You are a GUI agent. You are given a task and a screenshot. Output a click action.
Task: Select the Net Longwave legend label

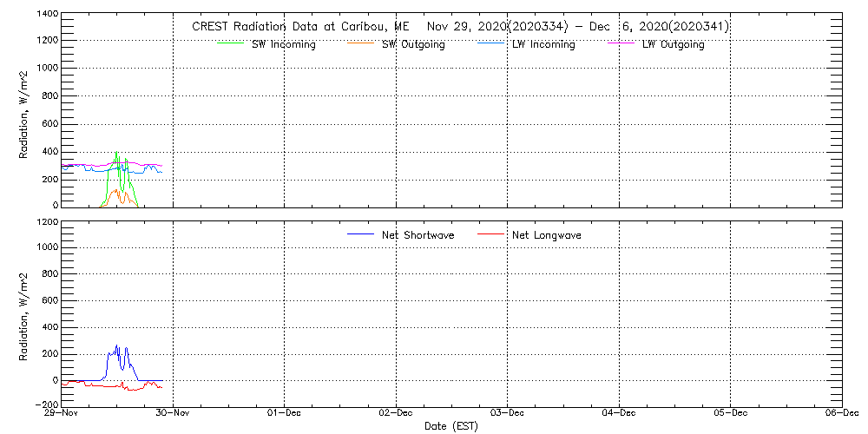(x=546, y=235)
